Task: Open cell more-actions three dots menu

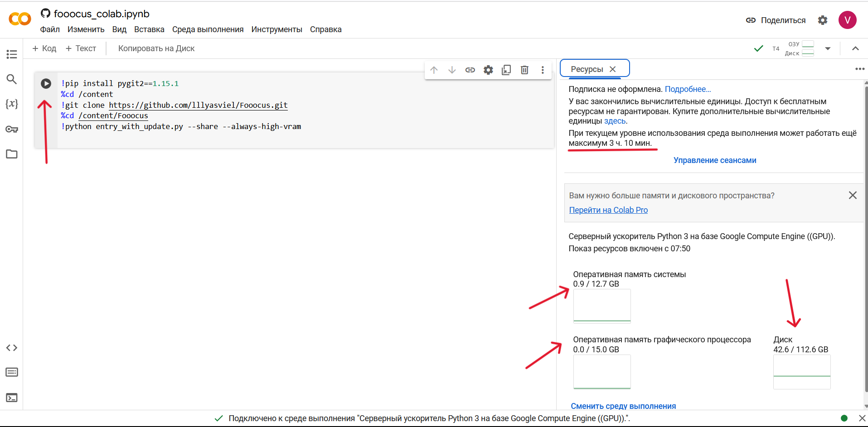Action: click(543, 70)
